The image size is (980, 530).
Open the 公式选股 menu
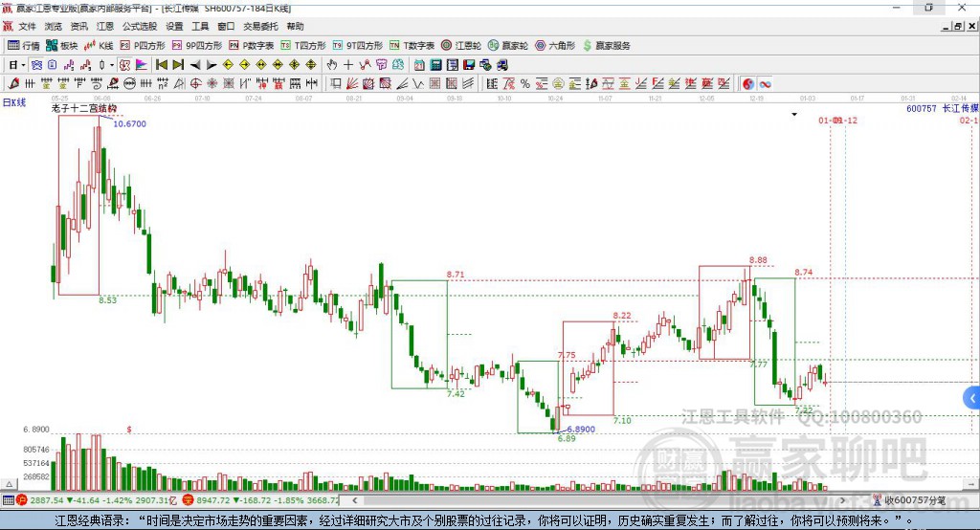139,27
